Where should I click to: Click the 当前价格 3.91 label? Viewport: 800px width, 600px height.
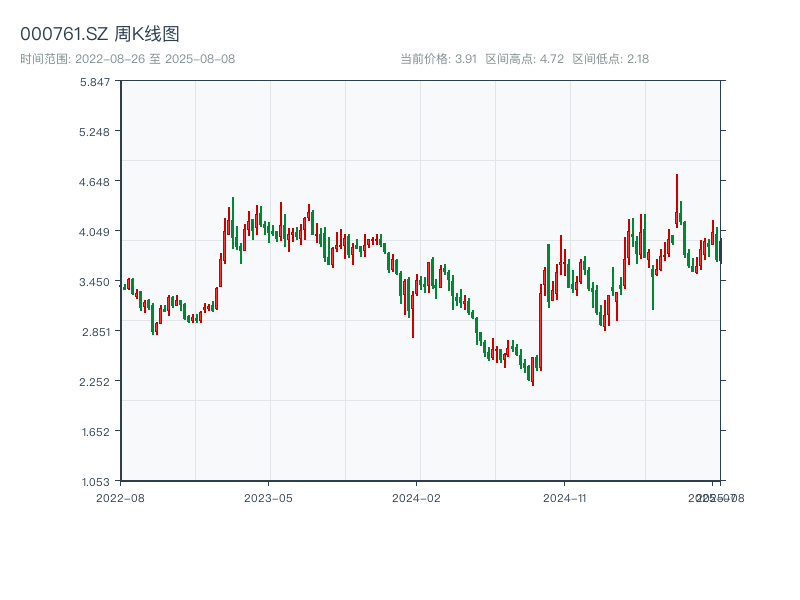pyautogui.click(x=438, y=59)
